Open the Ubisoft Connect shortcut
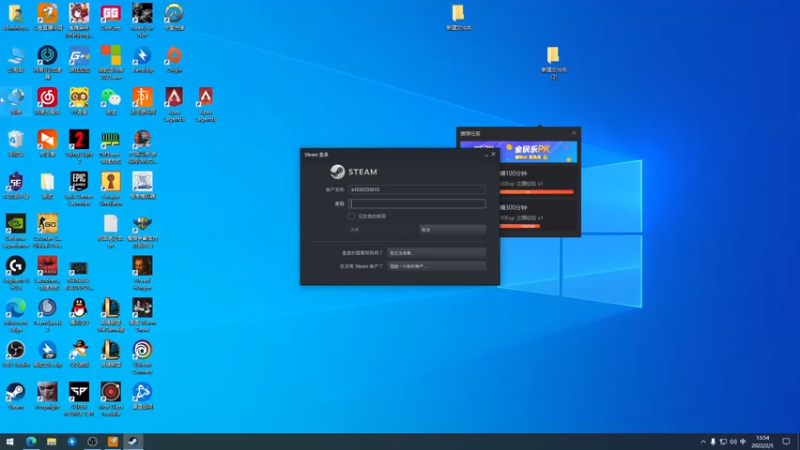Screen dimensions: 800x450 pos(142,358)
